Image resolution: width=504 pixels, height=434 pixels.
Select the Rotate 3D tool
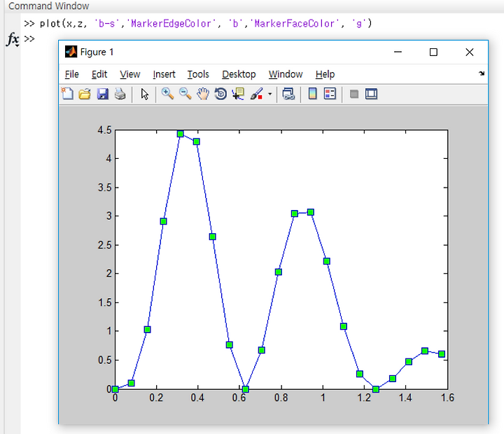[x=220, y=94]
